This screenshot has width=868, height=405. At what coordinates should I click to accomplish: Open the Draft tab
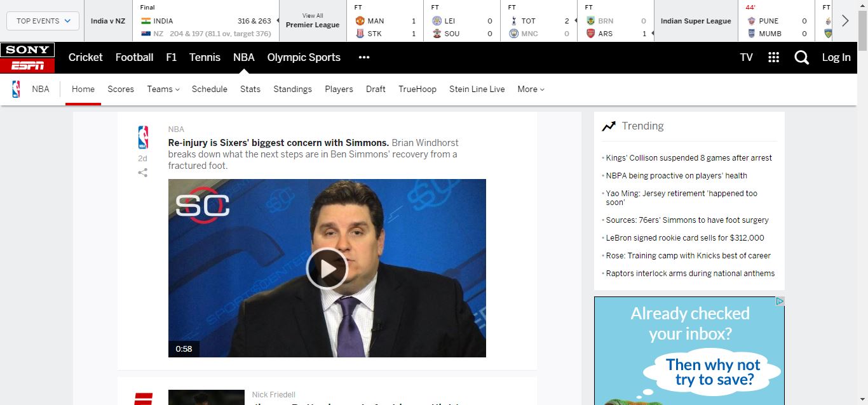click(x=376, y=90)
